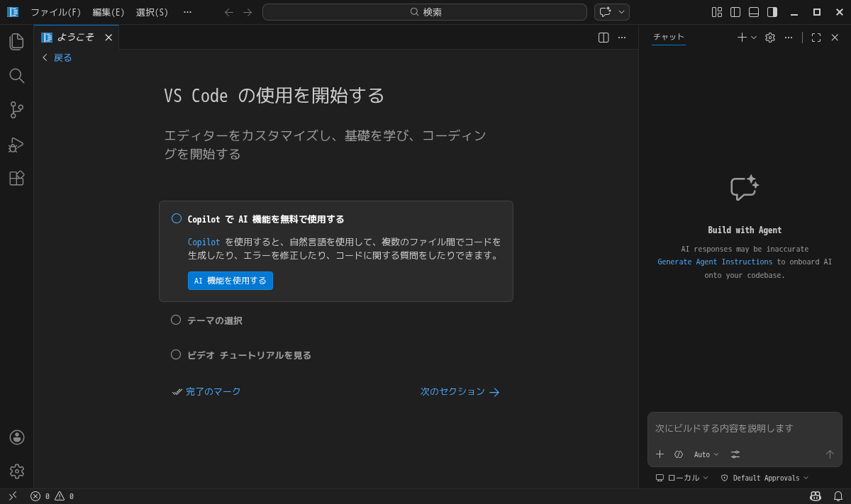The height and width of the screenshot is (504, 851).
Task: Select the ようこそ editor tab
Action: click(x=75, y=38)
